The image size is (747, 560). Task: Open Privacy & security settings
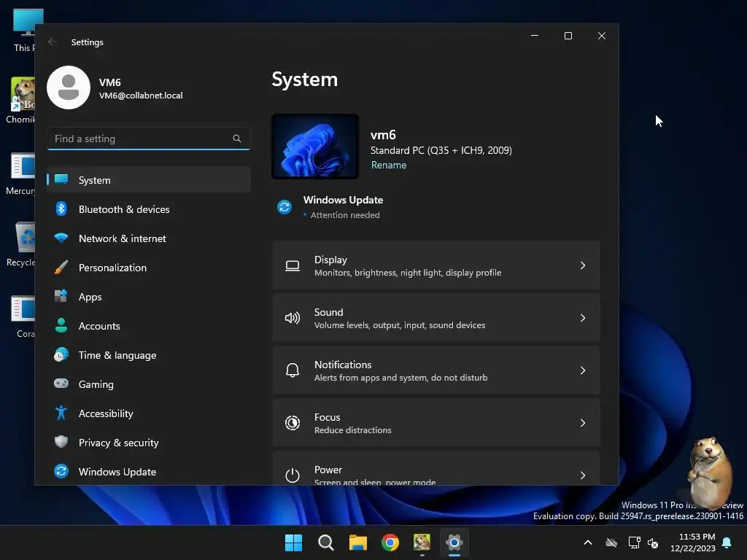coord(149,443)
